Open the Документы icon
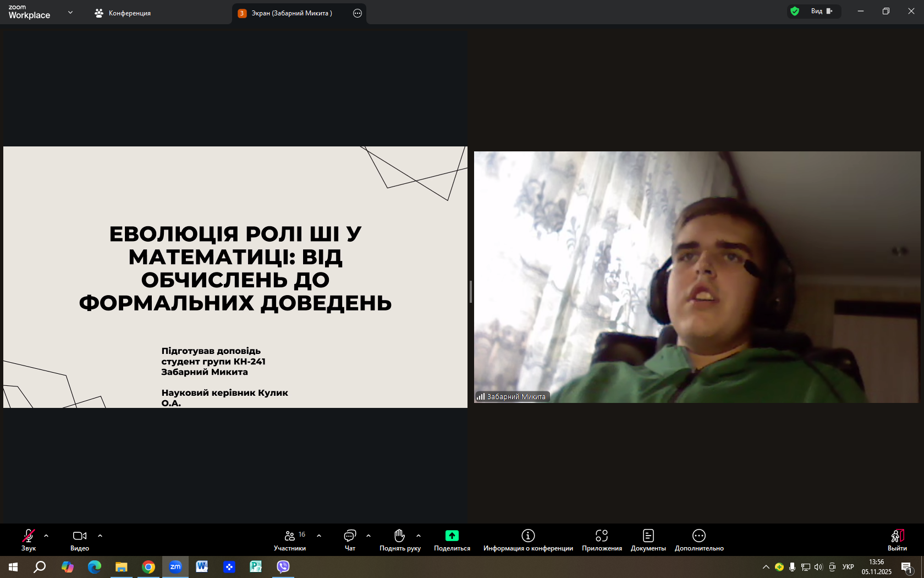 coord(648,536)
